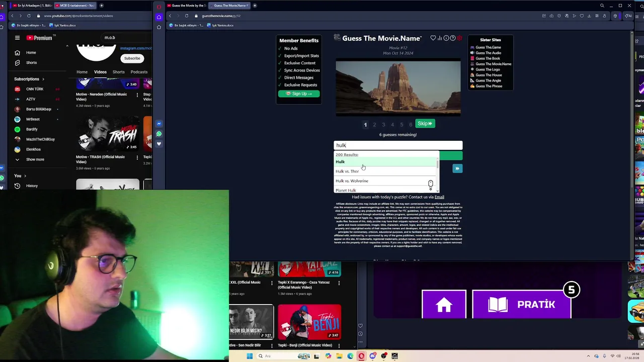Open the info icon beside game title
644x362 pixels.
point(446,38)
